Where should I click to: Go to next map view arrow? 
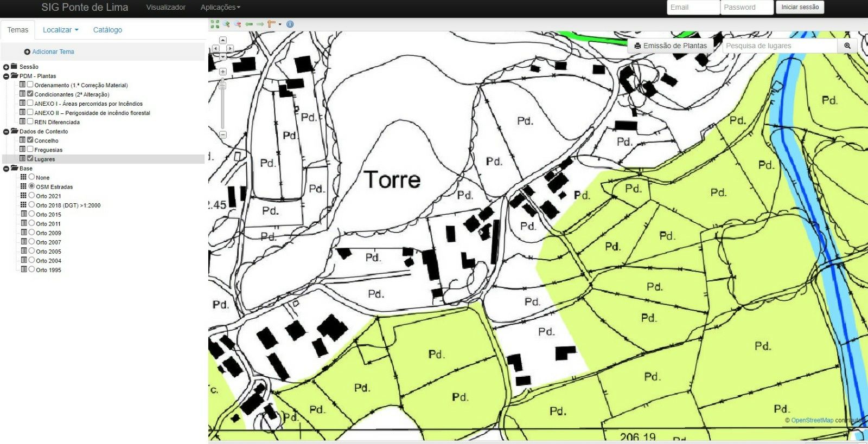click(x=260, y=24)
